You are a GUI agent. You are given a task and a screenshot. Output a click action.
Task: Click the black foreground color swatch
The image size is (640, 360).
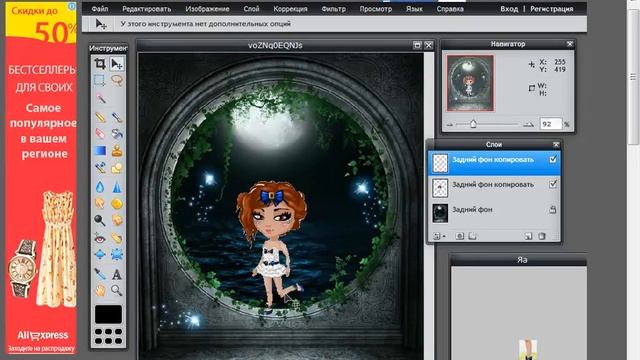click(x=108, y=314)
